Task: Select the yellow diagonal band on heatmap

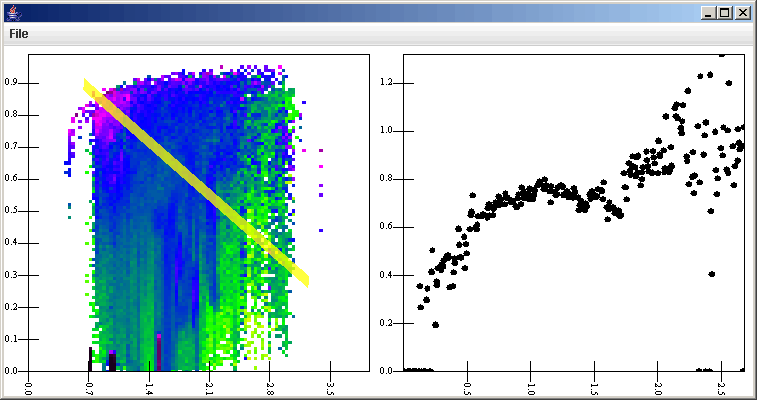Action: [x=196, y=182]
